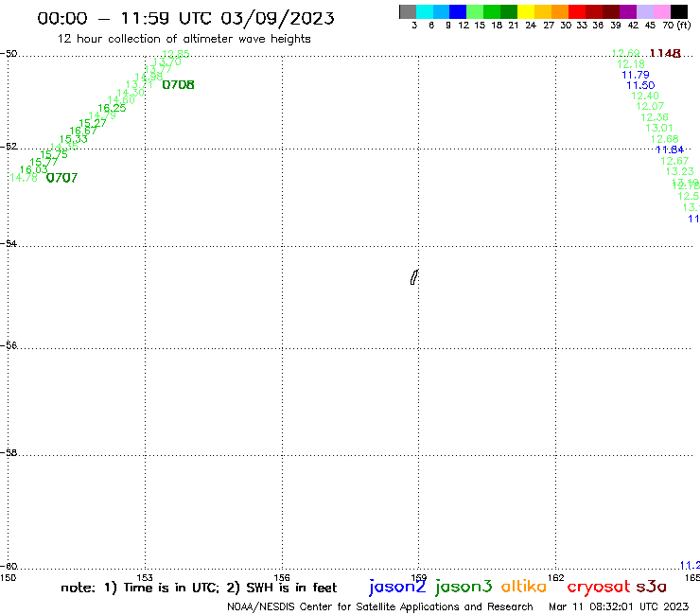Click the 13.01 wave height reading
Screen dimensions: 700x615
tap(659, 128)
